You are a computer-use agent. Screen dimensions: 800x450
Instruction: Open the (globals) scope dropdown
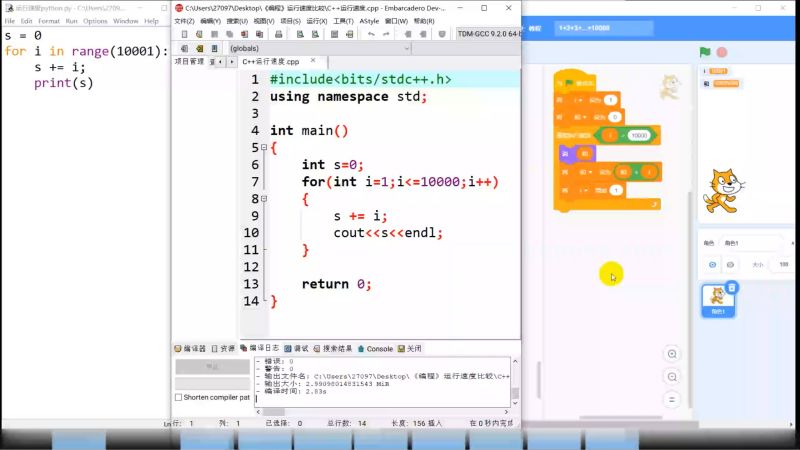[x=319, y=48]
